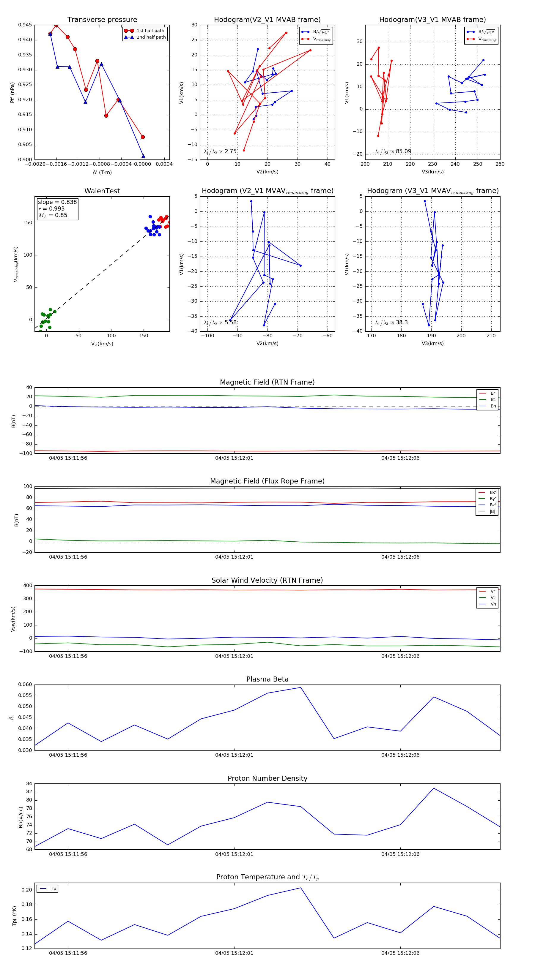Screen dimensions: 535x980
Task: Select the "Vt" legend entry
Action: click(x=487, y=598)
